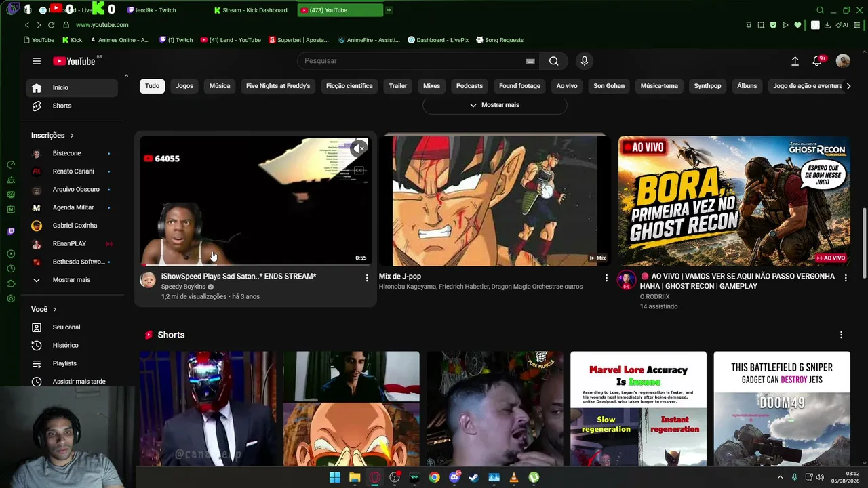Open a new tab with the plus button

389,10
